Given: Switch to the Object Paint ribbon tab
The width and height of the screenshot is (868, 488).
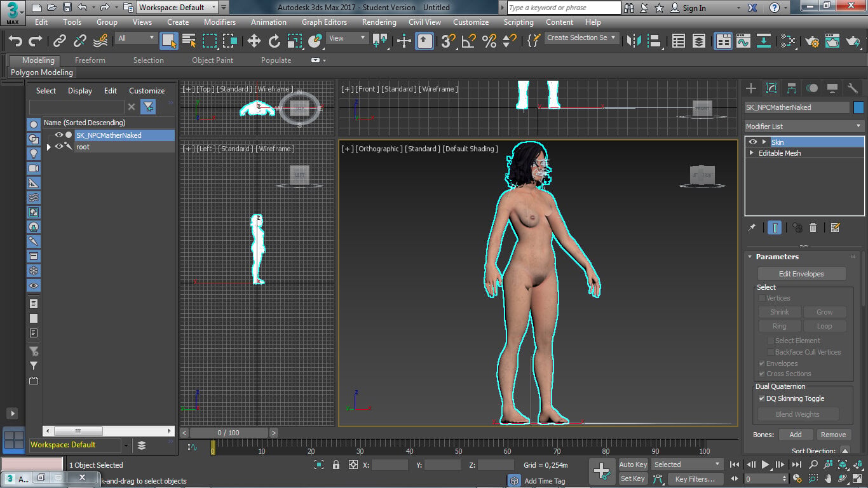Looking at the screenshot, I should point(212,60).
